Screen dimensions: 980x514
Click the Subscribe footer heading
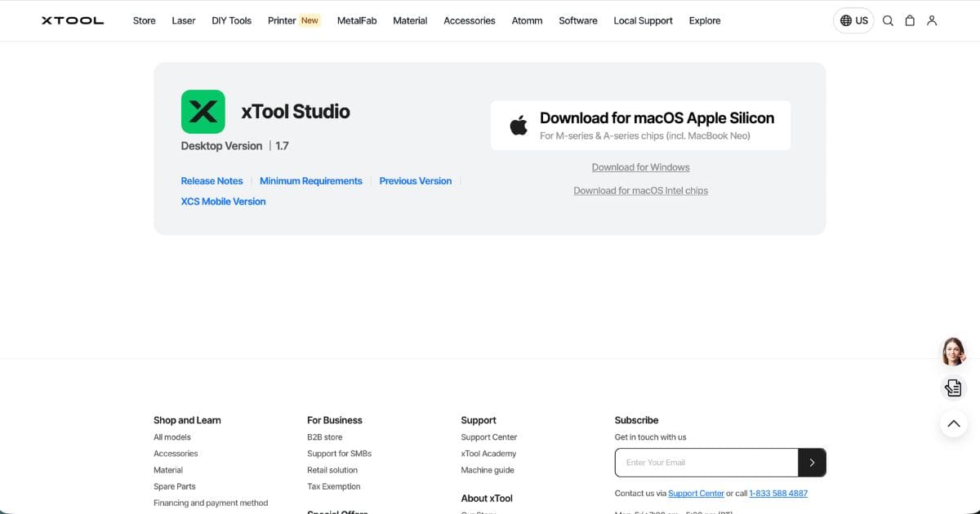click(636, 420)
